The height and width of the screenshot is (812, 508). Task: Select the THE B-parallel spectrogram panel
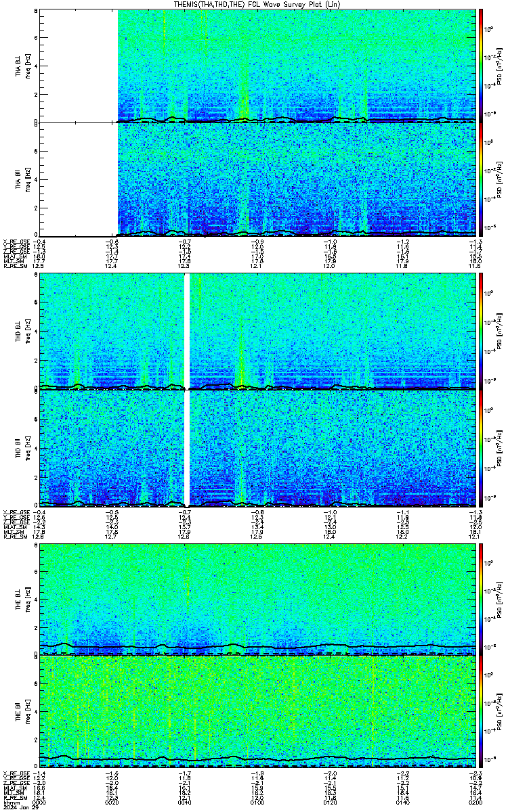pyautogui.click(x=257, y=713)
